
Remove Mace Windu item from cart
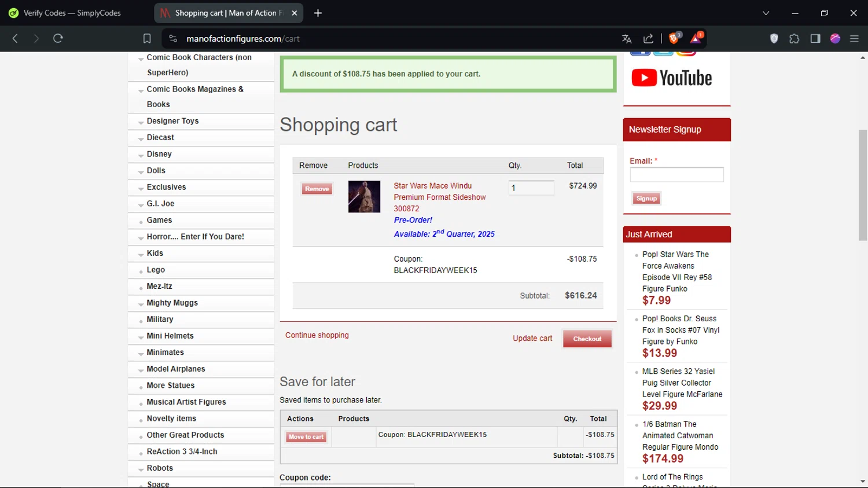pos(317,189)
